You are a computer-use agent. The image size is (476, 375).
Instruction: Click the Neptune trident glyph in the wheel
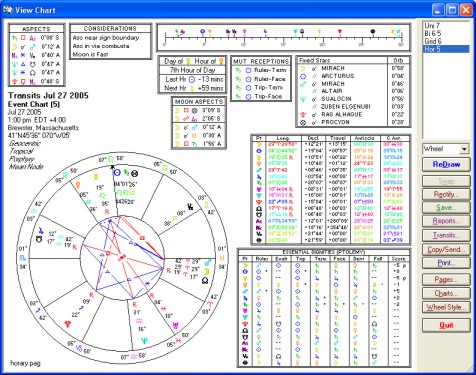coord(145,340)
